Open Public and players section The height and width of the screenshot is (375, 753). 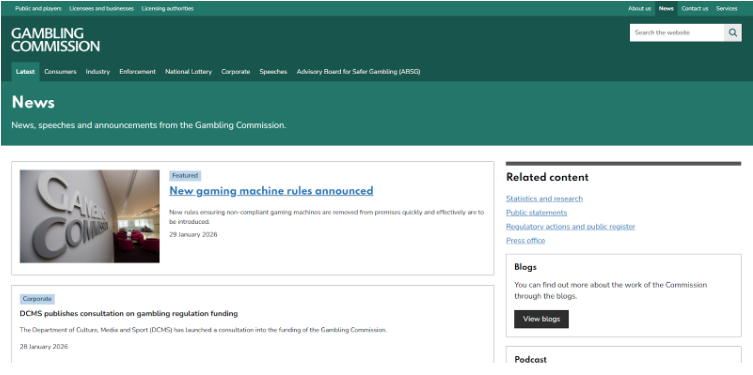pos(38,9)
